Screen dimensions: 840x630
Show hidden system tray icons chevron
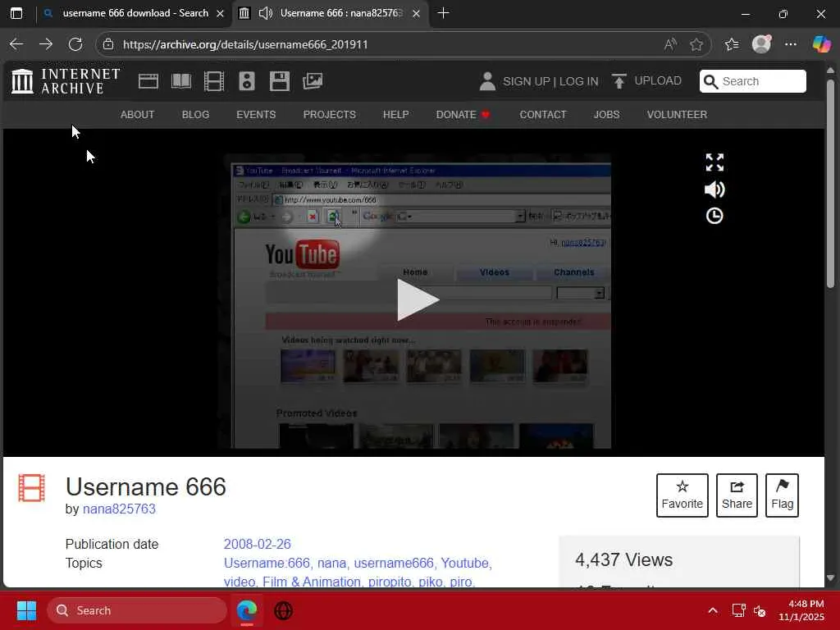click(713, 610)
